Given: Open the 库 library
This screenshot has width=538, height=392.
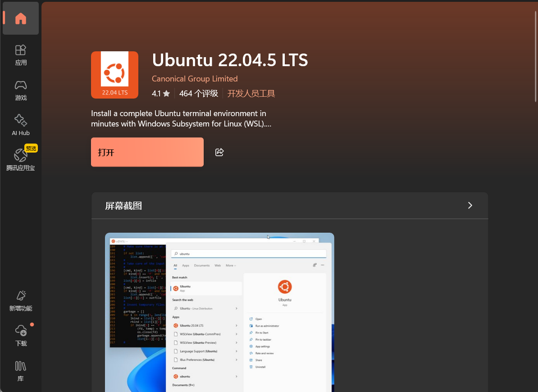Looking at the screenshot, I should coord(21,371).
